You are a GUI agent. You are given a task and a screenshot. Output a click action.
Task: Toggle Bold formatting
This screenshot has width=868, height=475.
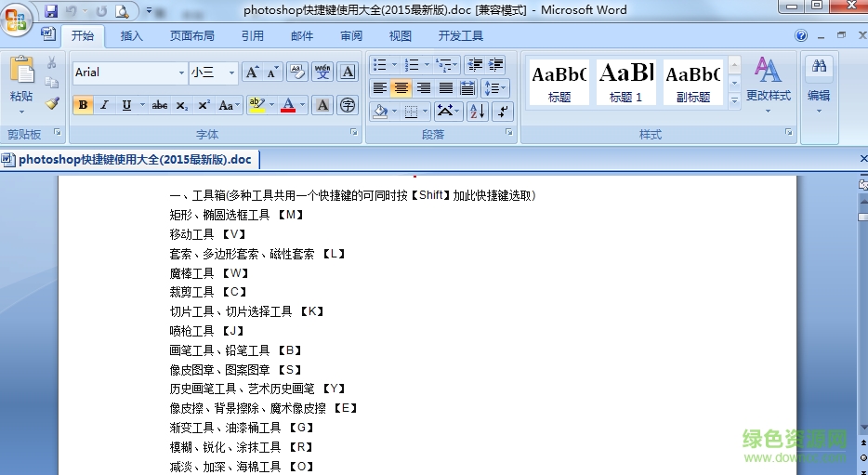click(83, 105)
